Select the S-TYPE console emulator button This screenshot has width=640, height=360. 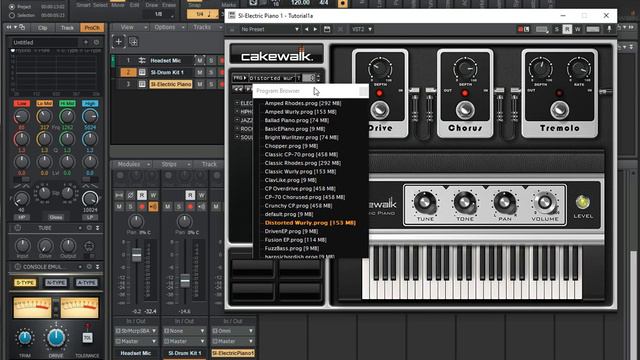click(25, 283)
